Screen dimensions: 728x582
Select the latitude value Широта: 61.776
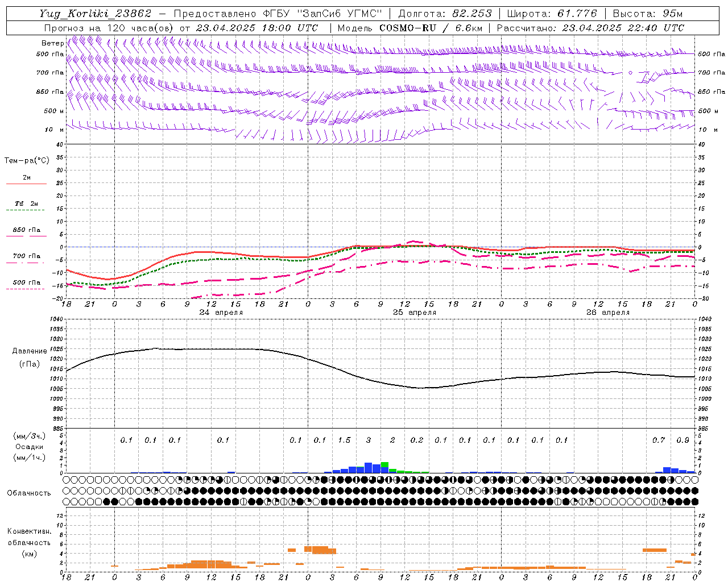click(x=552, y=14)
